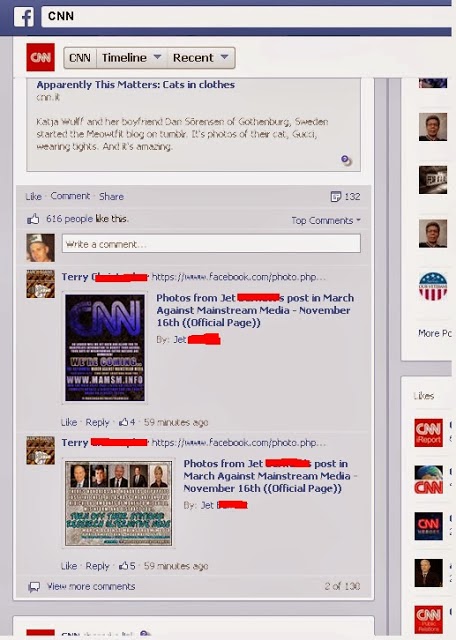Click the CNN iReport page icon in Likes
Viewport: 456px width, 640px height.
tap(428, 433)
